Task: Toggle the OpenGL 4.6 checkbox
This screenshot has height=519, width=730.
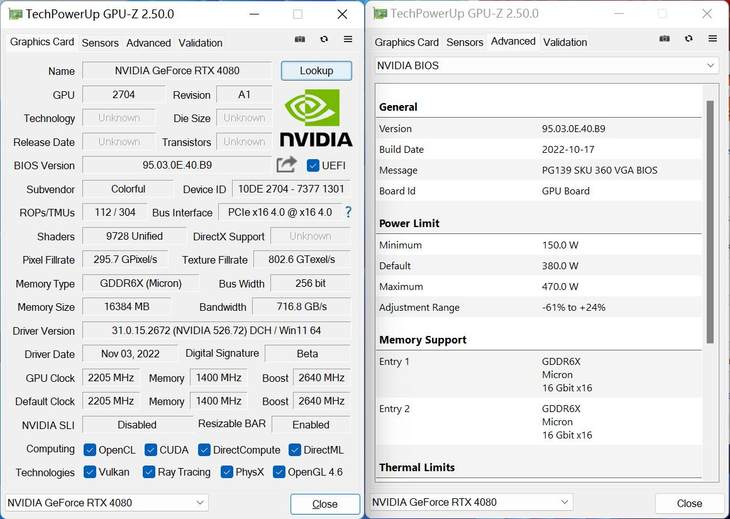Action: 279,472
